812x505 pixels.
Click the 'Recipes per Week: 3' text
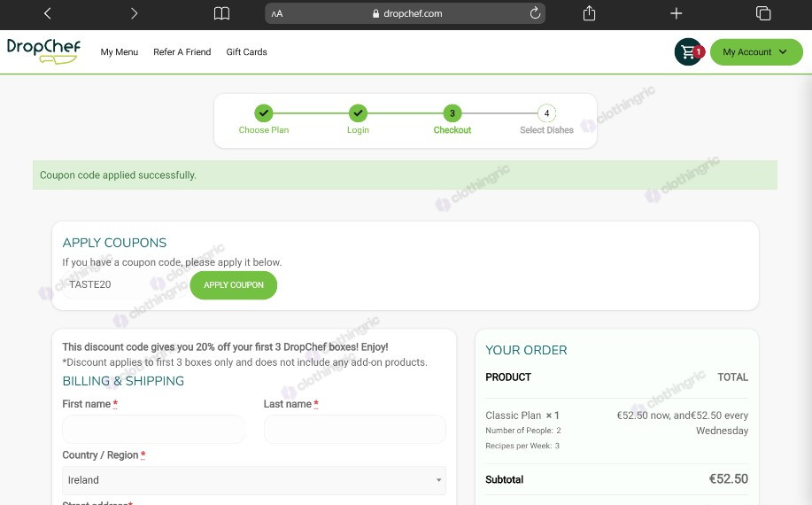coord(522,446)
